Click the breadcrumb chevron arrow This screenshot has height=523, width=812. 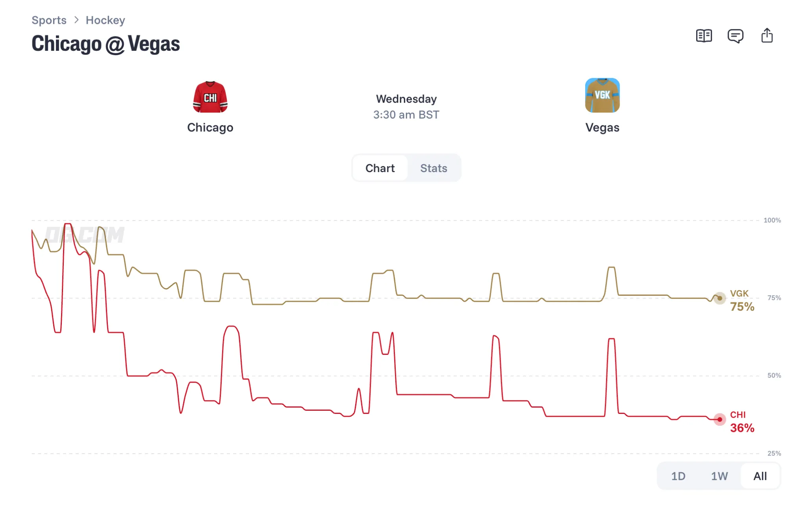tap(76, 20)
